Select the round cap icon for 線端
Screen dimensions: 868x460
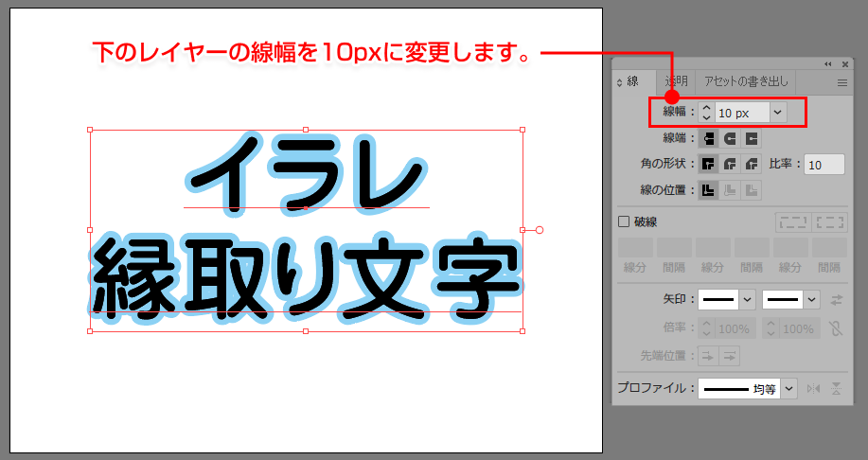click(730, 138)
